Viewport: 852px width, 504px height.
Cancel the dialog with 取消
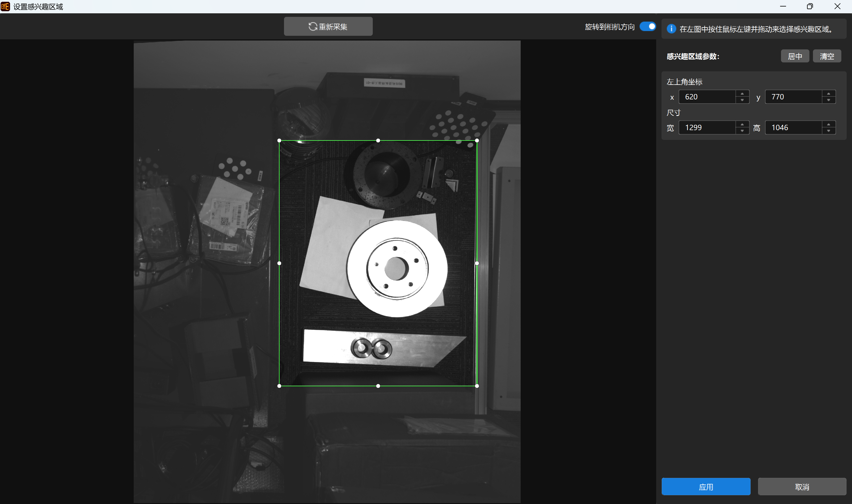click(802, 486)
